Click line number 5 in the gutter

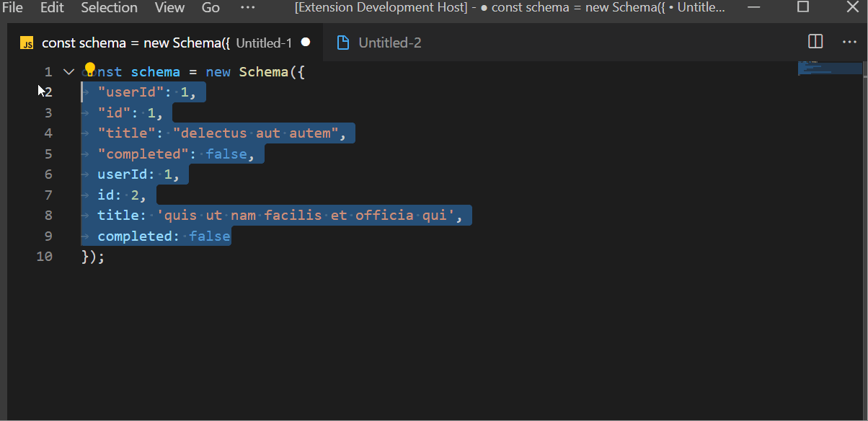(48, 154)
